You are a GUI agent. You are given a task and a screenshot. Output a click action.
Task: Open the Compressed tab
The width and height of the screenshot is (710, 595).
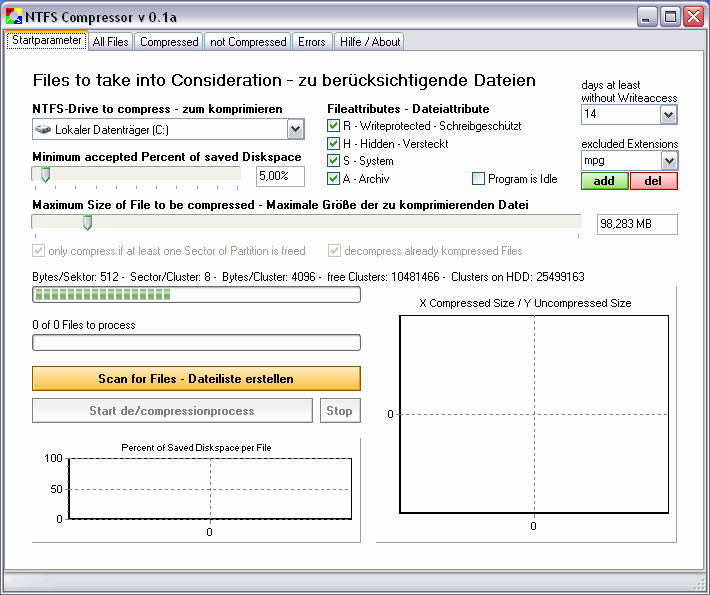tap(169, 42)
